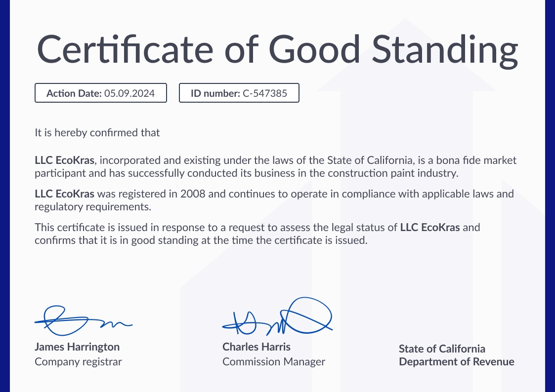Click the good standing confirmation sentence
This screenshot has height=392, width=555.
[201, 241]
